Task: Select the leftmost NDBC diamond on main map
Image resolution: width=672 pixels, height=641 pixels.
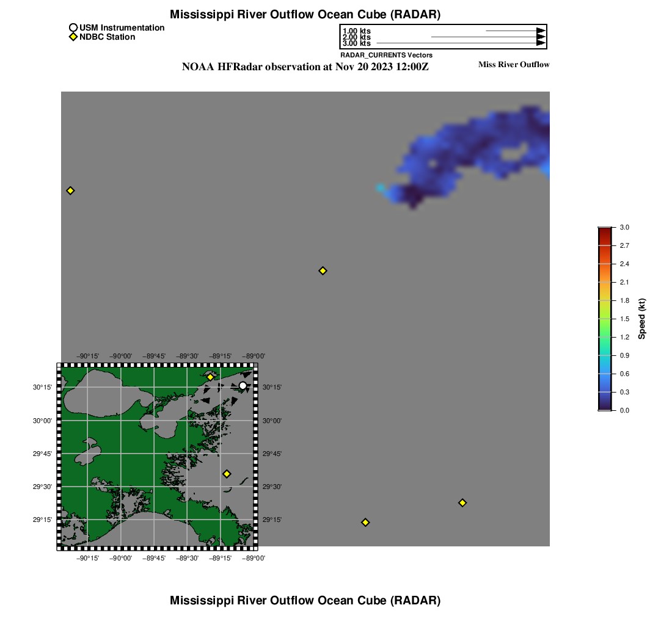Action: [70, 190]
